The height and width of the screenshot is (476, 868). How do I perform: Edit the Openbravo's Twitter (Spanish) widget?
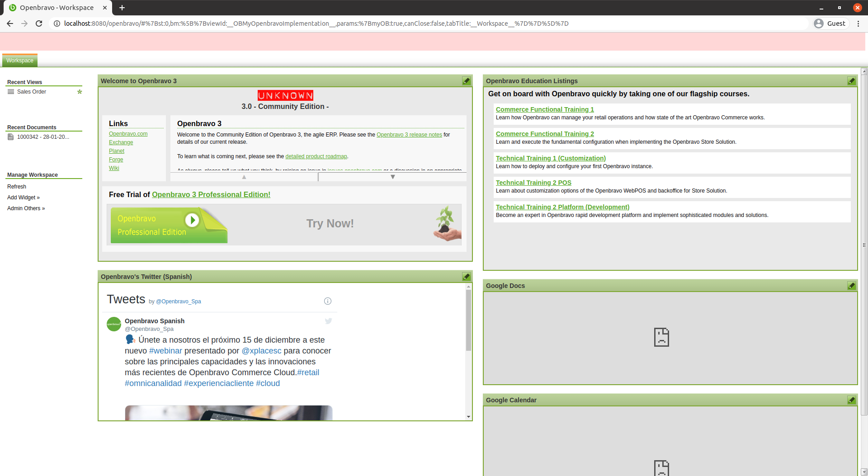467,277
